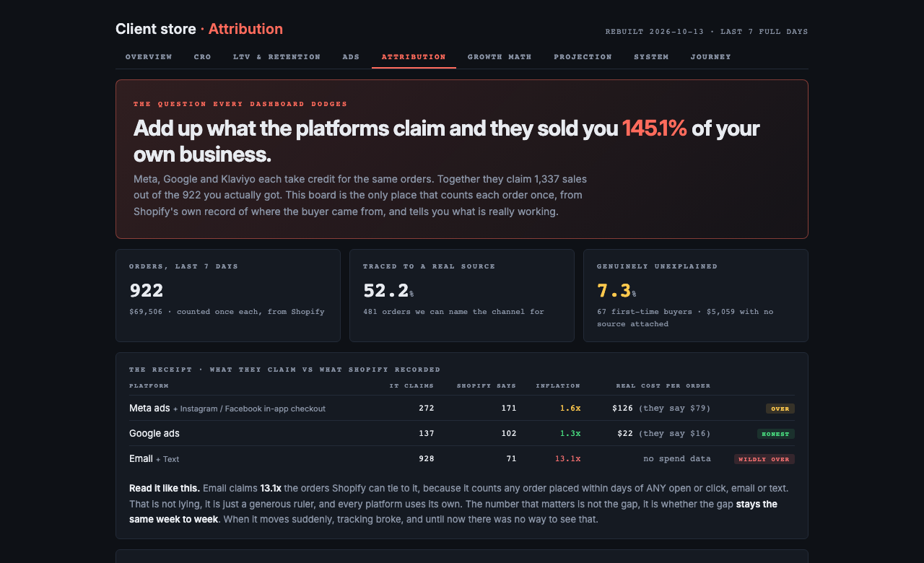Screen dimensions: 924x563
Task: Click the "Shopify says" column header
Action: click(487, 385)
